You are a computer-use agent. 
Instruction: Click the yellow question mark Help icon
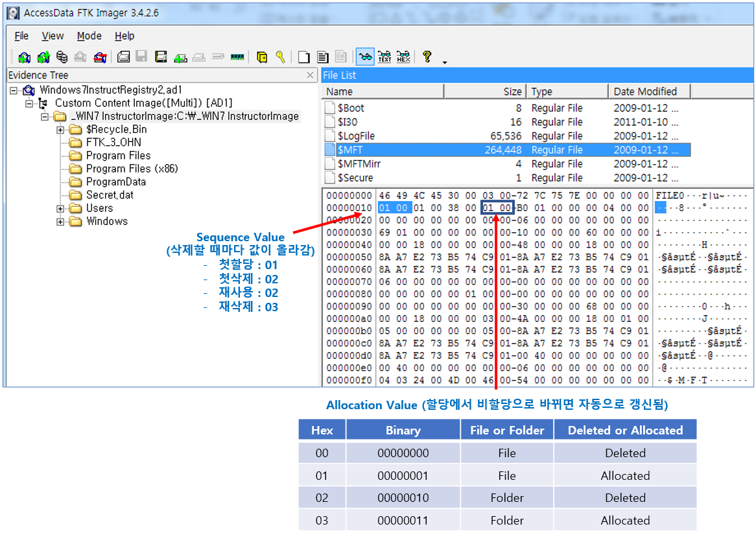click(x=427, y=56)
